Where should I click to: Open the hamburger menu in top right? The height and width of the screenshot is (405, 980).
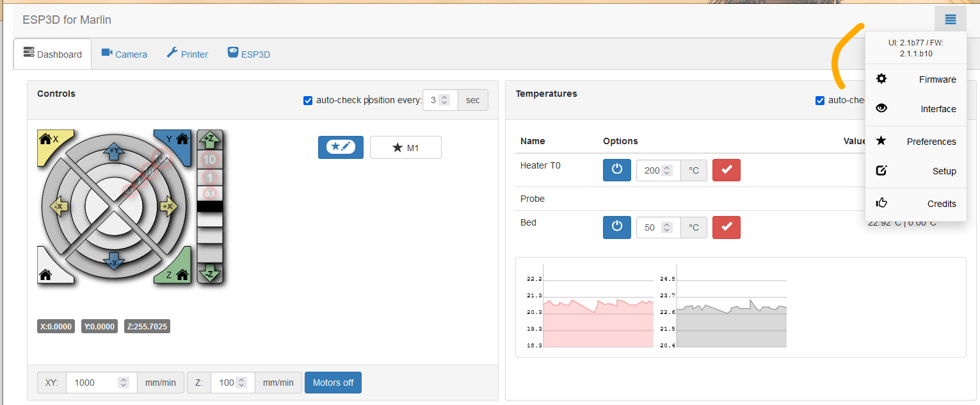coord(950,20)
